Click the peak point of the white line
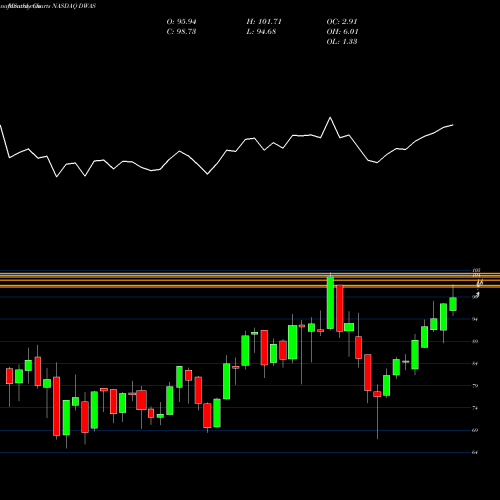500x500 pixels. [330, 117]
